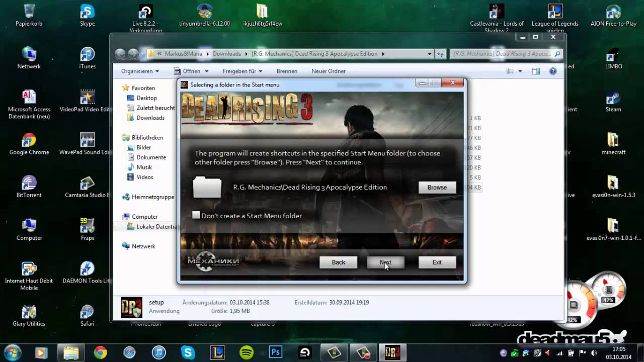Open the Öffnen toolbar button

(x=187, y=71)
